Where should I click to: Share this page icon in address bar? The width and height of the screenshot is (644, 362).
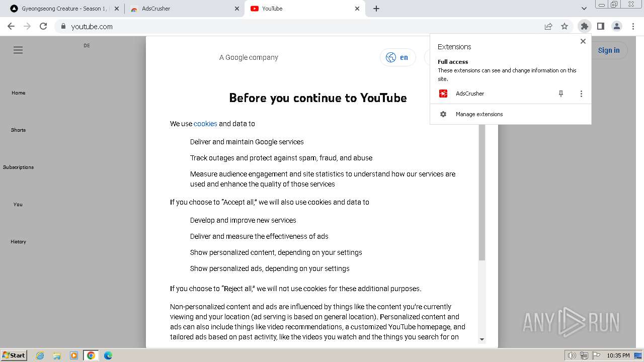coord(548,26)
